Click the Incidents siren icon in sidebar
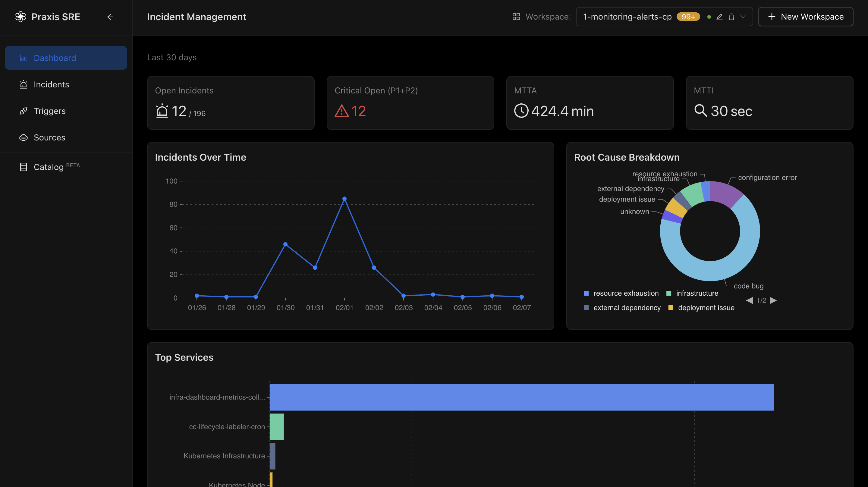Screen dimensions: 868x487 point(23,85)
